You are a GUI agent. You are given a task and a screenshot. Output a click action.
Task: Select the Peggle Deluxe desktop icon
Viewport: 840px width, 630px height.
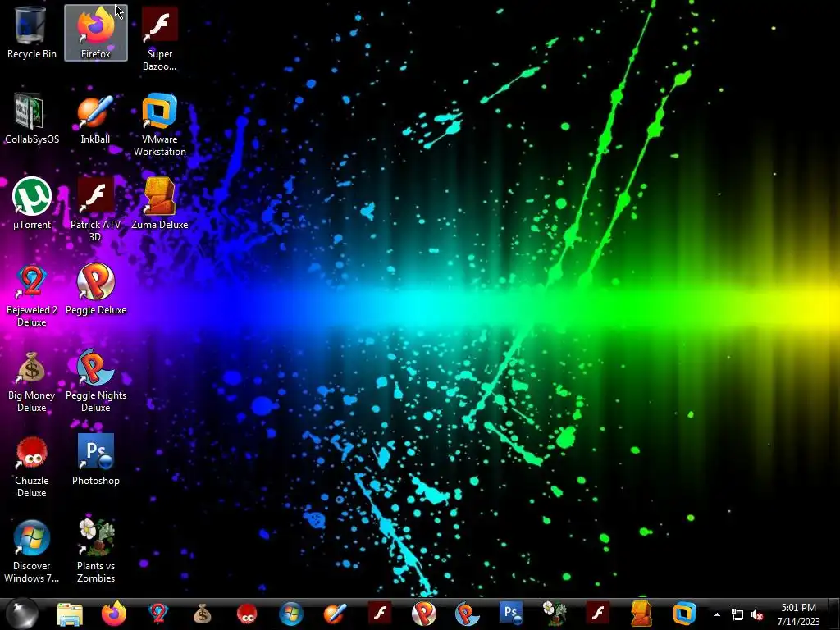(95, 290)
